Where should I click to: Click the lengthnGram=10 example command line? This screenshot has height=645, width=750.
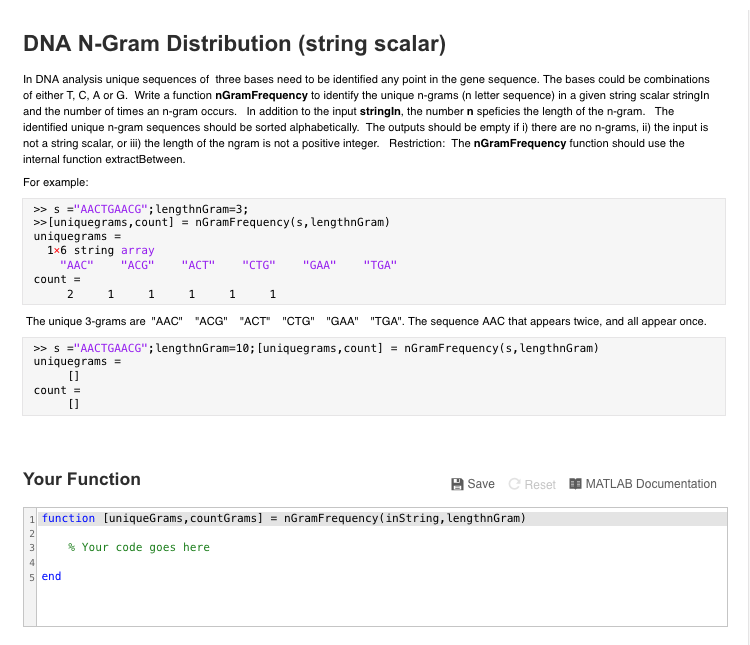[x=316, y=348]
